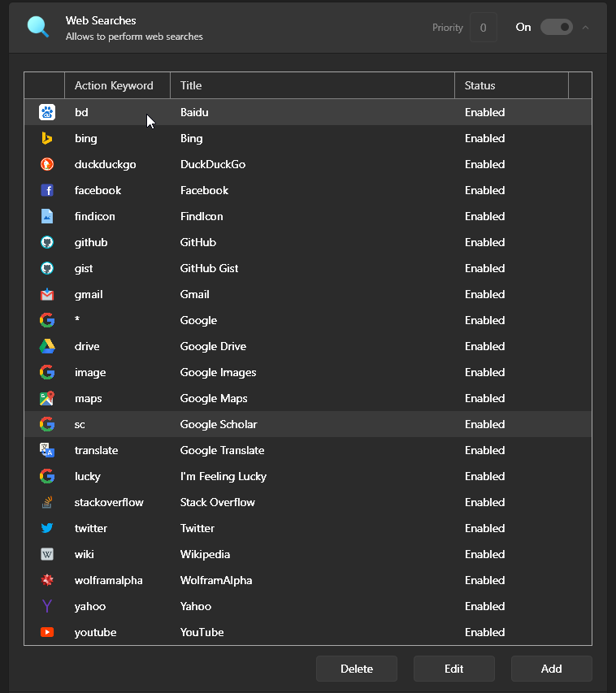Collapse the plugin settings with the chevron
This screenshot has width=616, height=693.
coord(585,27)
